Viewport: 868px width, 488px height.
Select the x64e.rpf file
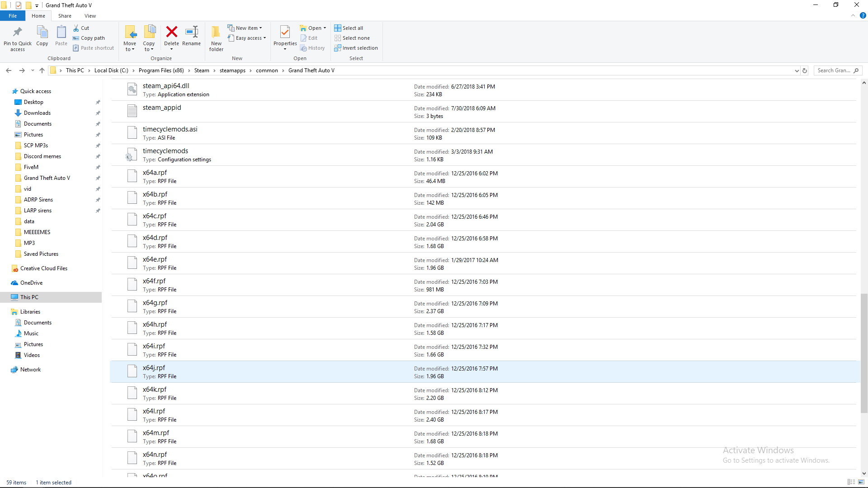[x=483, y=263]
